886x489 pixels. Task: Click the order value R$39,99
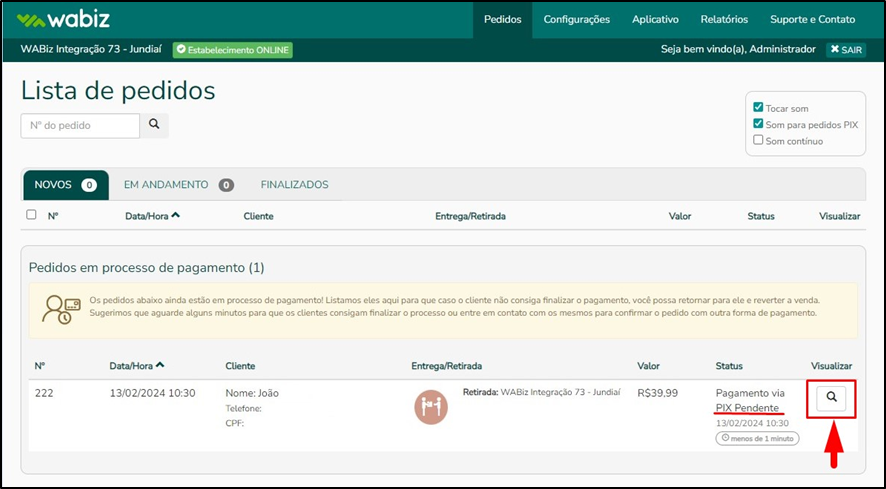click(657, 393)
